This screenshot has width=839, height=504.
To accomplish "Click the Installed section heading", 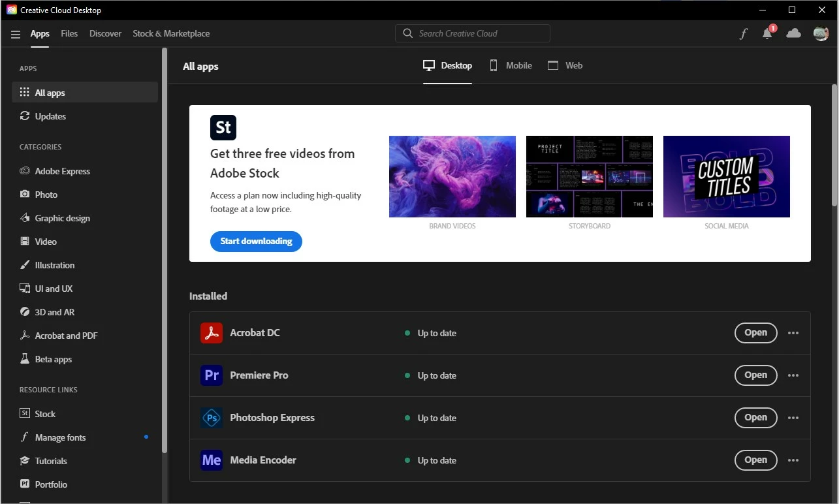I will tap(208, 296).
